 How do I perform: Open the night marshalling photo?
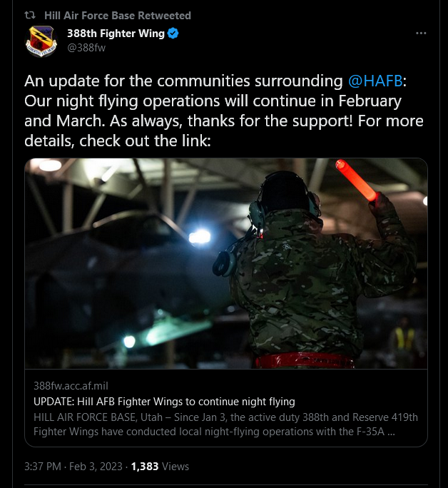point(226,263)
